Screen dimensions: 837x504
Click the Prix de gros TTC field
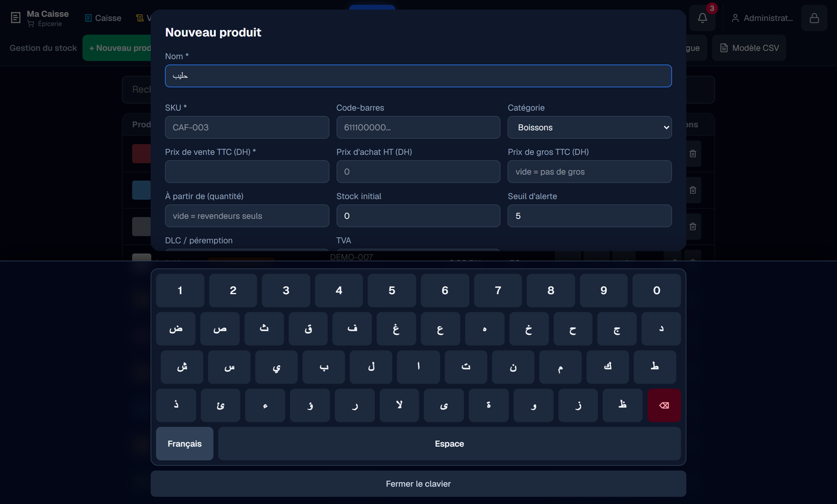[589, 172]
